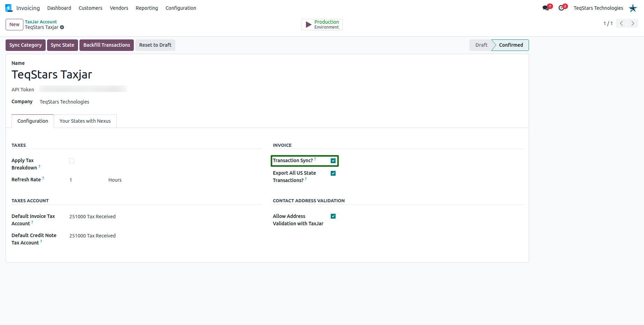Show help tooltip for Default Credit Note Tax Account
The width and height of the screenshot is (644, 325).
click(x=41, y=241)
